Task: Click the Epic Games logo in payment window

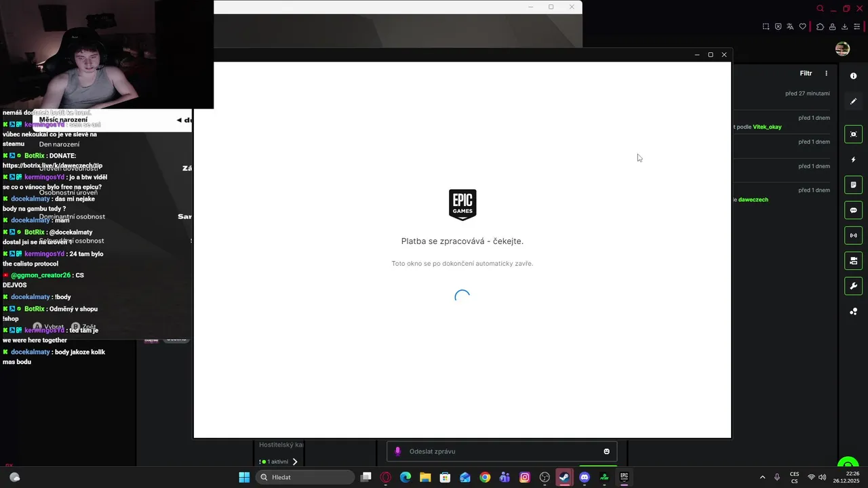Action: coord(462,205)
